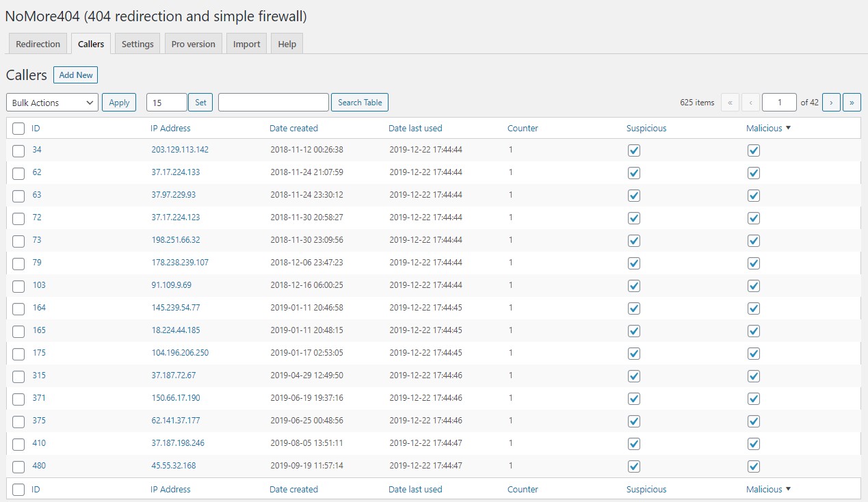This screenshot has width=868, height=502.
Task: Apply the selected bulk action
Action: (119, 103)
